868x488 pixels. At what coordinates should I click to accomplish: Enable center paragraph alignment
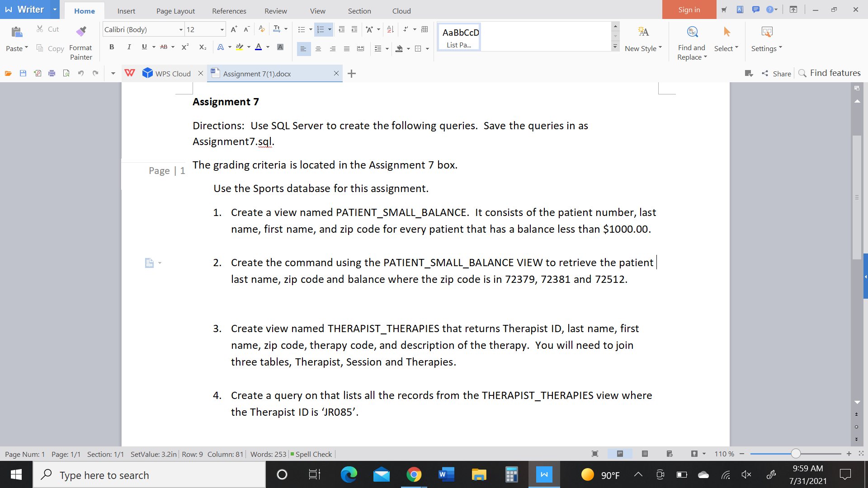pos(319,49)
